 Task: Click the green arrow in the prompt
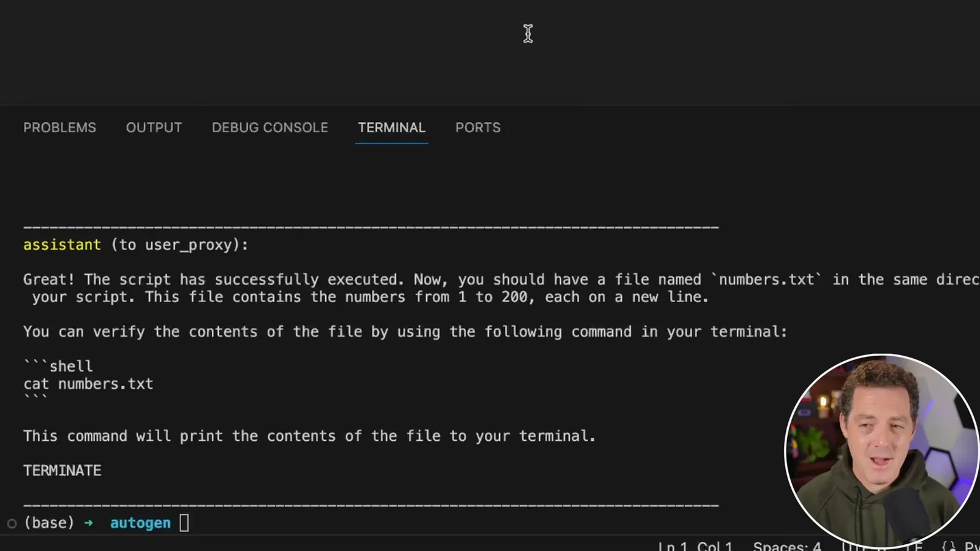(x=89, y=523)
